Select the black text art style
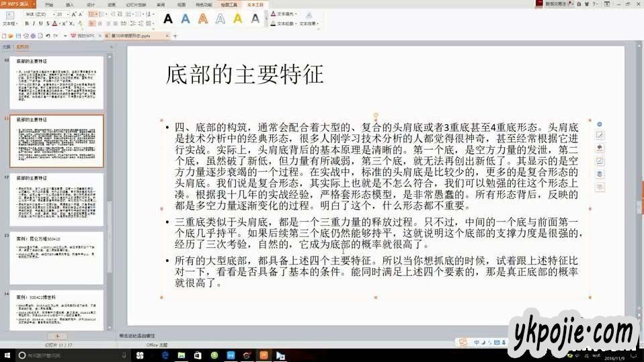 [x=167, y=19]
